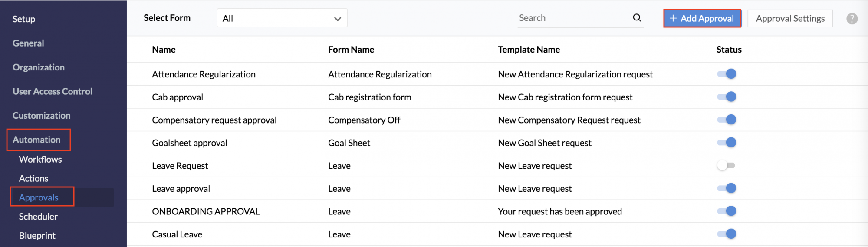Click the Add Approval button
The height and width of the screenshot is (247, 868).
tap(702, 18)
